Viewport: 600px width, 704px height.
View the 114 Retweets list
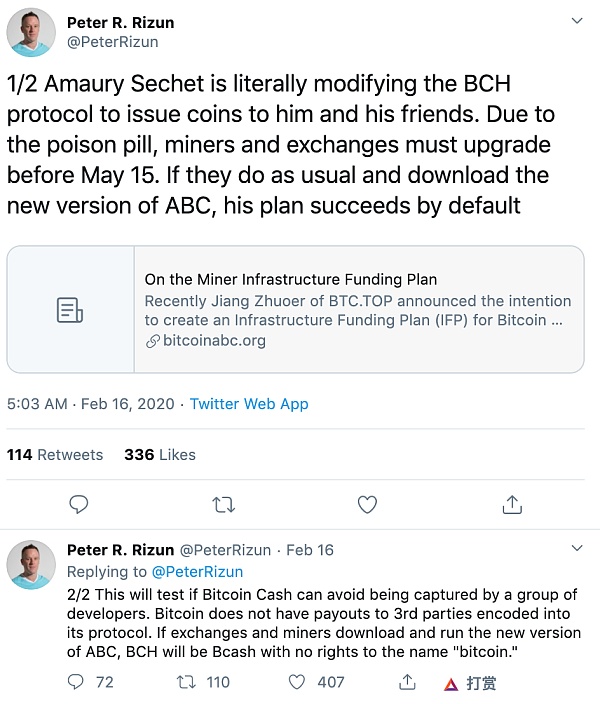55,454
